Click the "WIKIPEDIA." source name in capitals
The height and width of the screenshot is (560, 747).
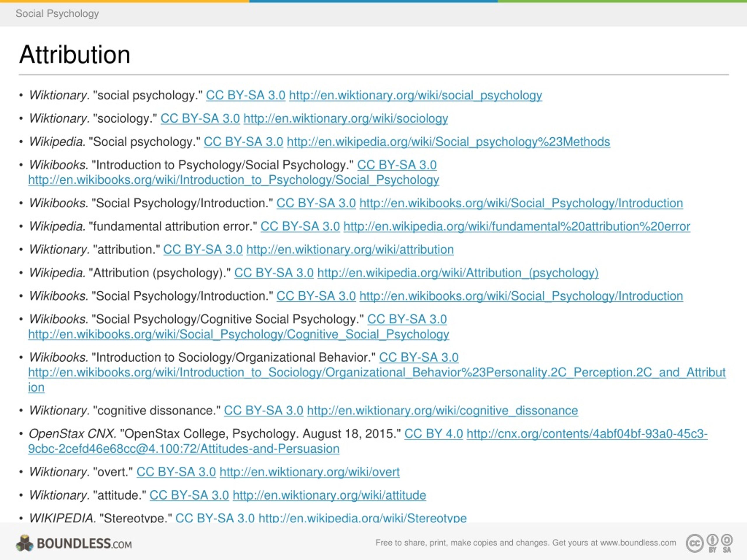[62, 518]
